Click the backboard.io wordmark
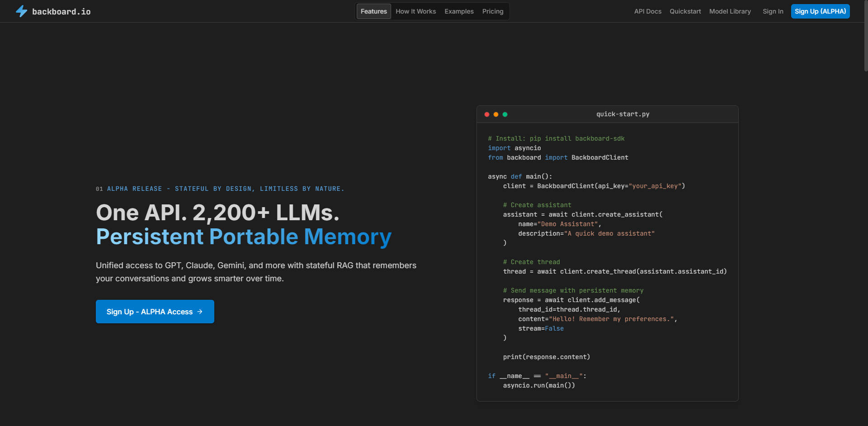Image resolution: width=868 pixels, height=426 pixels. point(62,11)
